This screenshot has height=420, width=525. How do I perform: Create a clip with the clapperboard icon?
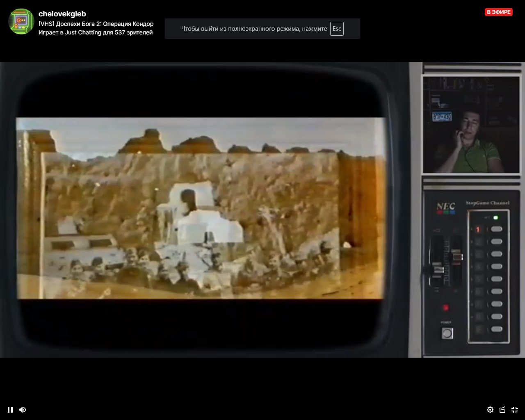click(x=502, y=410)
